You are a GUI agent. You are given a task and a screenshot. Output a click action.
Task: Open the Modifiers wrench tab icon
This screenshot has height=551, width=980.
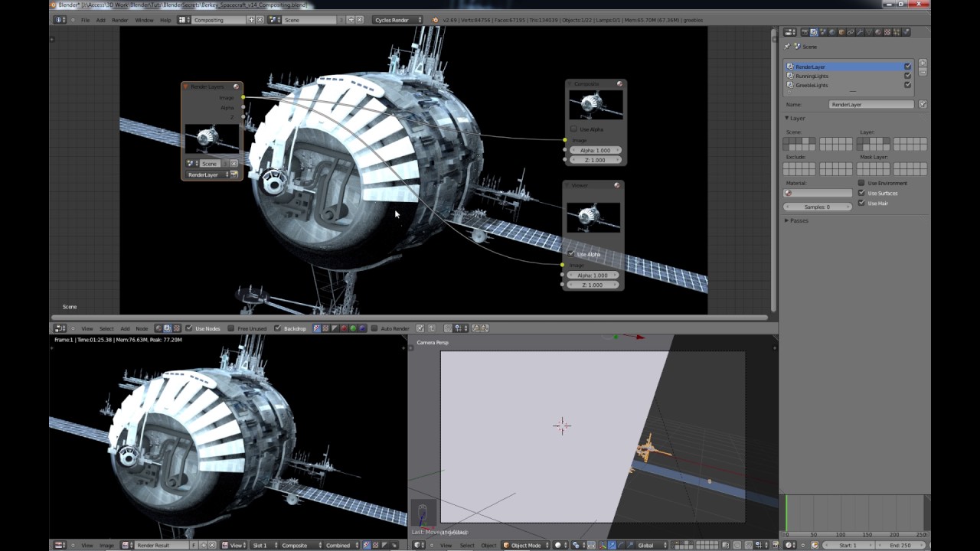coord(860,32)
